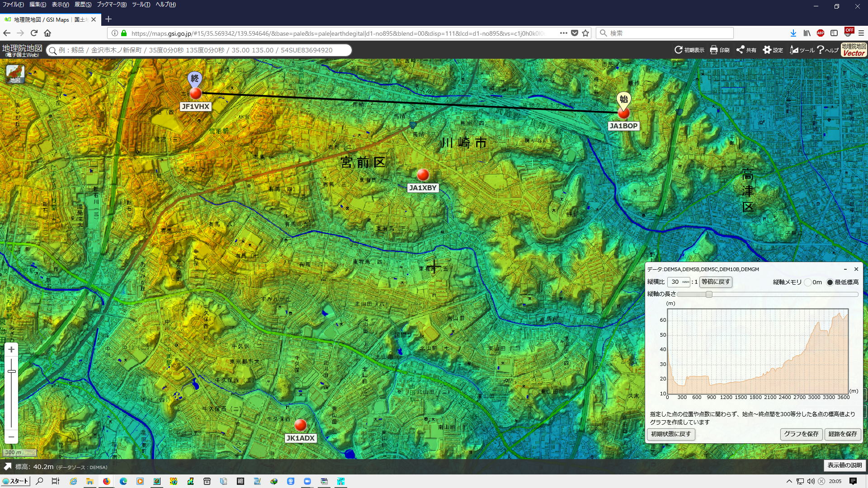Open the ブックマーク menu
The height and width of the screenshot is (488, 868).
[112, 5]
